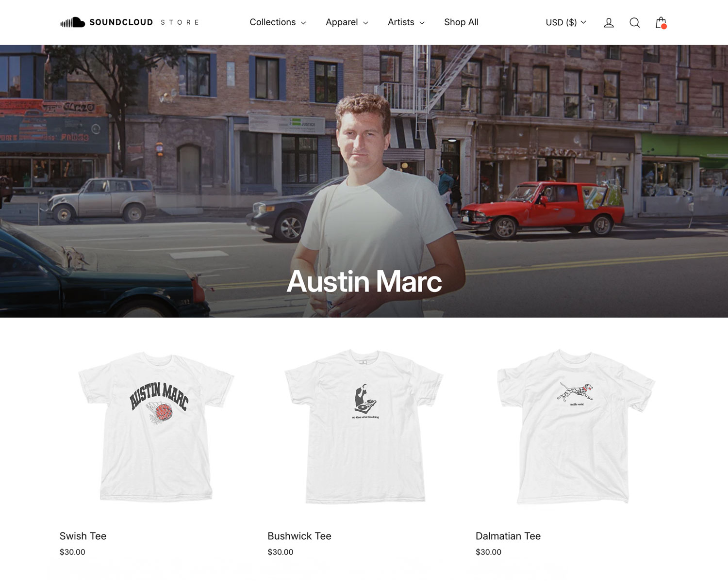Screen dimensions: 728x582
Task: Open the shopping cart bag icon
Action: pyautogui.click(x=661, y=22)
